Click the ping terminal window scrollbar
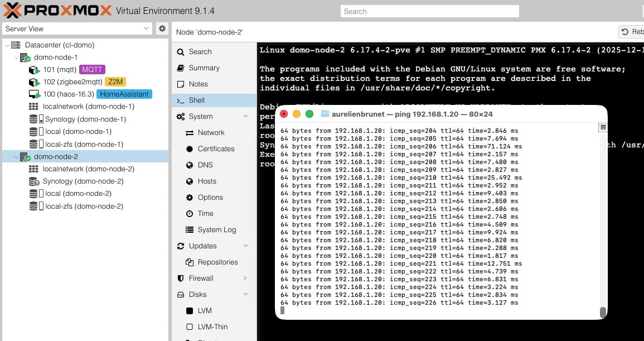Image resolution: width=644 pixels, height=341 pixels. (x=603, y=312)
